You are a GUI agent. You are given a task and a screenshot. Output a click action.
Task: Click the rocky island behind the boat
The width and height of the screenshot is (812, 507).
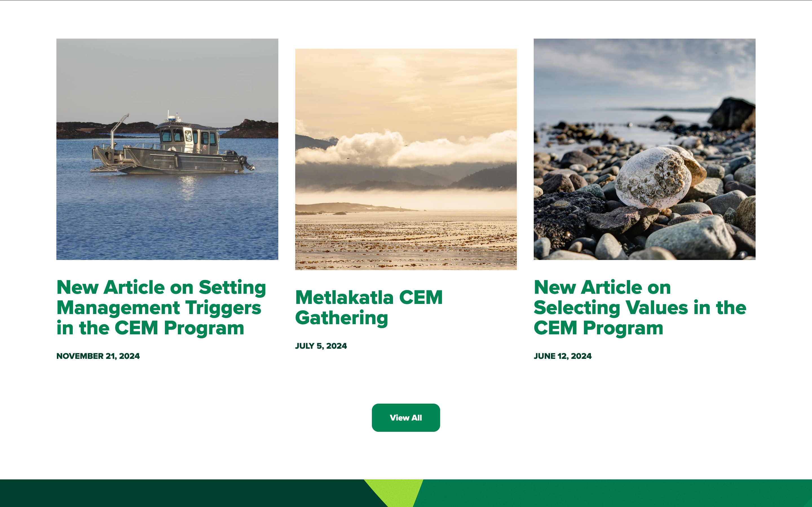(250, 129)
